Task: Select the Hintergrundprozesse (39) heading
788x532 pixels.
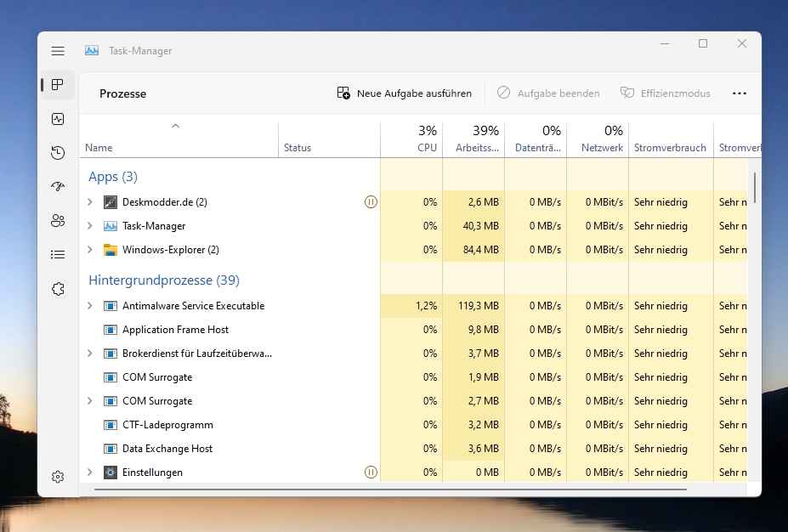Action: click(164, 280)
